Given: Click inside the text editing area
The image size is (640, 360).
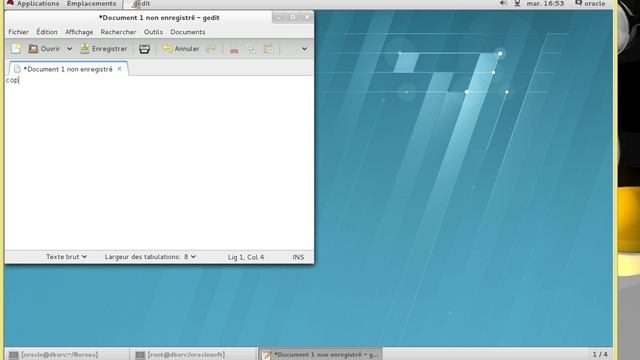Looking at the screenshot, I should (x=159, y=163).
